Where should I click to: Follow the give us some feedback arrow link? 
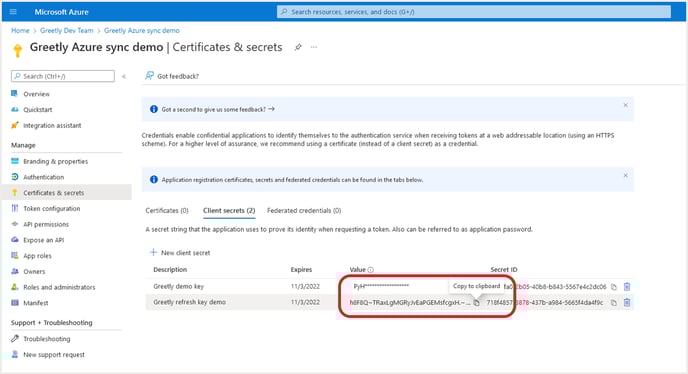point(218,109)
